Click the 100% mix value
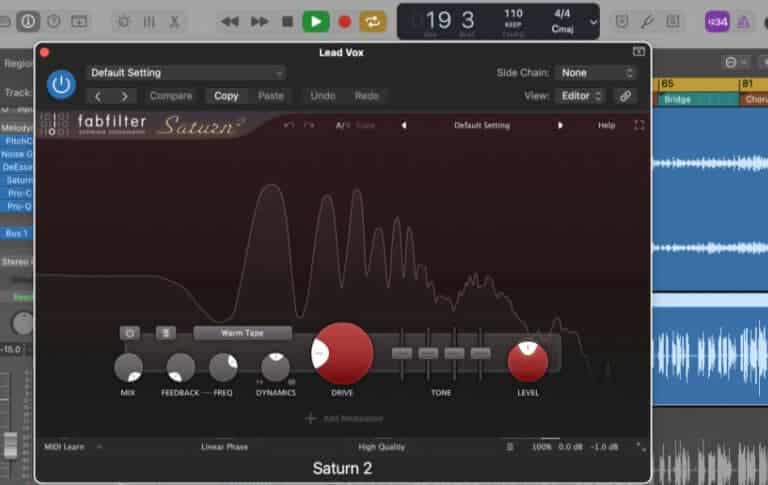Screen dimensions: 768x485 pyautogui.click(x=542, y=447)
